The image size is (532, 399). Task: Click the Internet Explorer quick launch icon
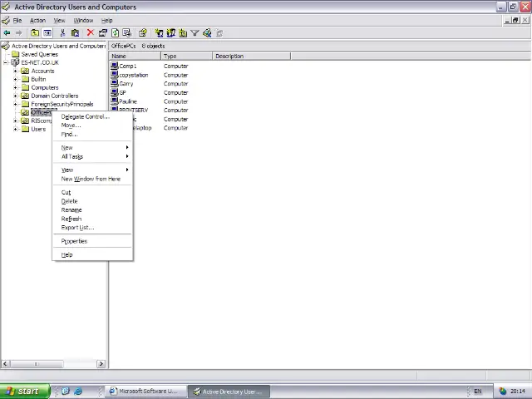(78, 392)
